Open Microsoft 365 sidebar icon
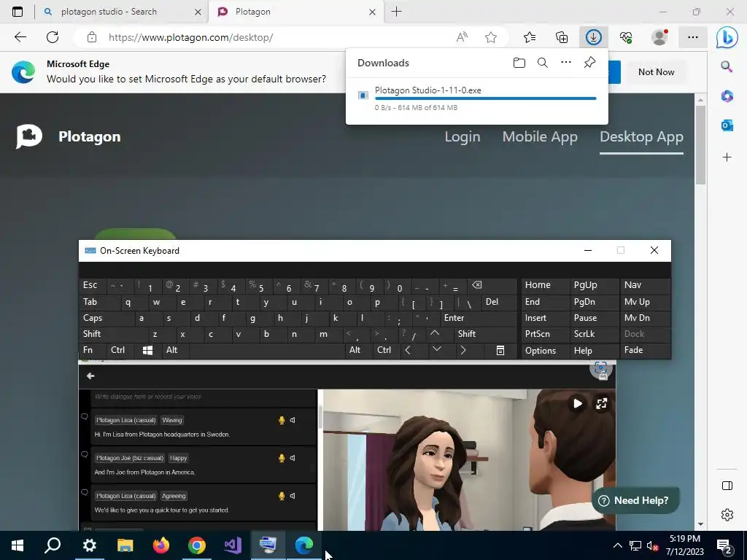Image resolution: width=747 pixels, height=560 pixels. (727, 96)
